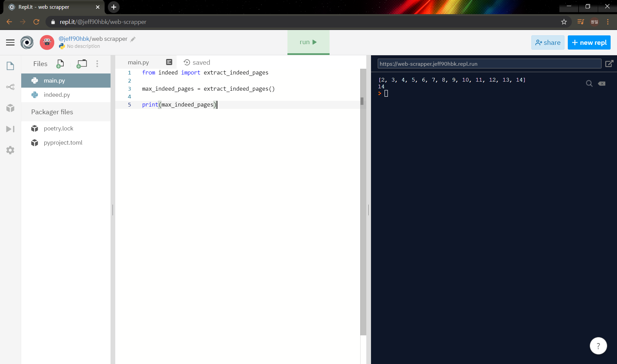Click the divider handle between files and editor
Image resolution: width=617 pixels, height=364 pixels.
click(x=113, y=210)
